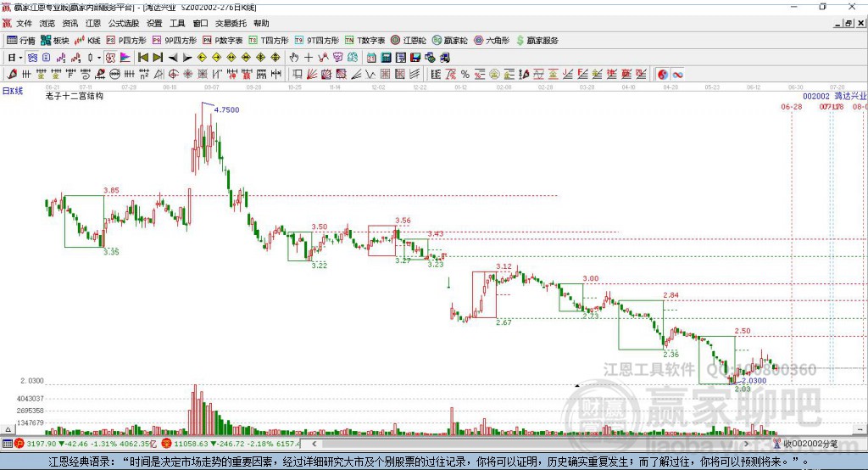868x470 pixels.
Task: Open 赢家轮 tool
Action: (x=449, y=41)
